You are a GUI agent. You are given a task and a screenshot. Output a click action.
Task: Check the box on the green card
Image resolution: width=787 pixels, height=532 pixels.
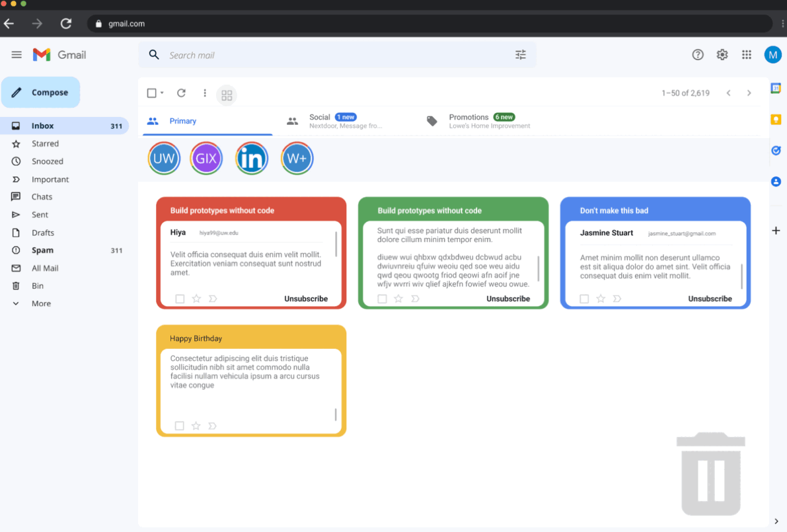coord(382,299)
